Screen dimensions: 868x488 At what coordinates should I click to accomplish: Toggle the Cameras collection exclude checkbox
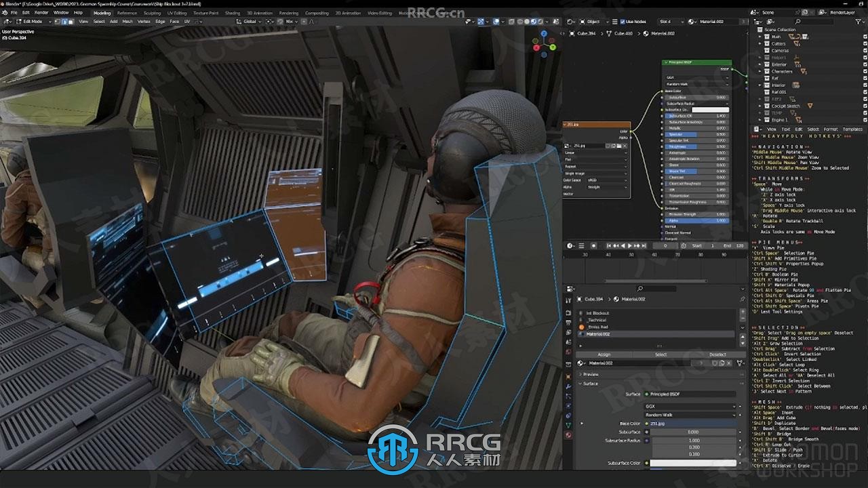point(865,51)
